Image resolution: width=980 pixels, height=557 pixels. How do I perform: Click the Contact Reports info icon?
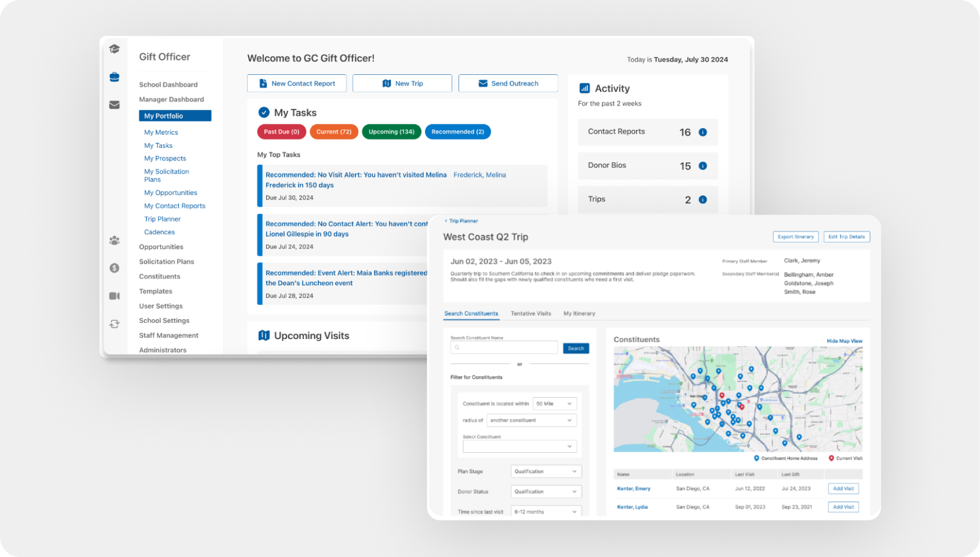click(702, 132)
